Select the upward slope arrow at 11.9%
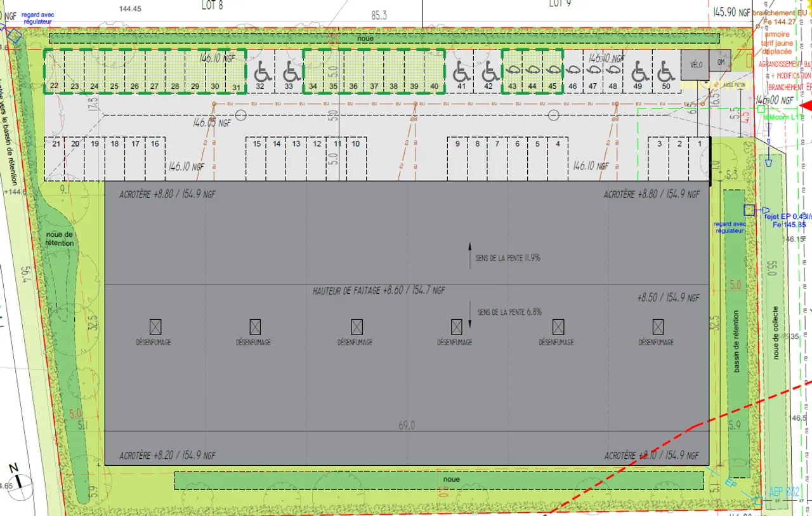Image resolution: width=812 pixels, height=516 pixels. coord(470,256)
